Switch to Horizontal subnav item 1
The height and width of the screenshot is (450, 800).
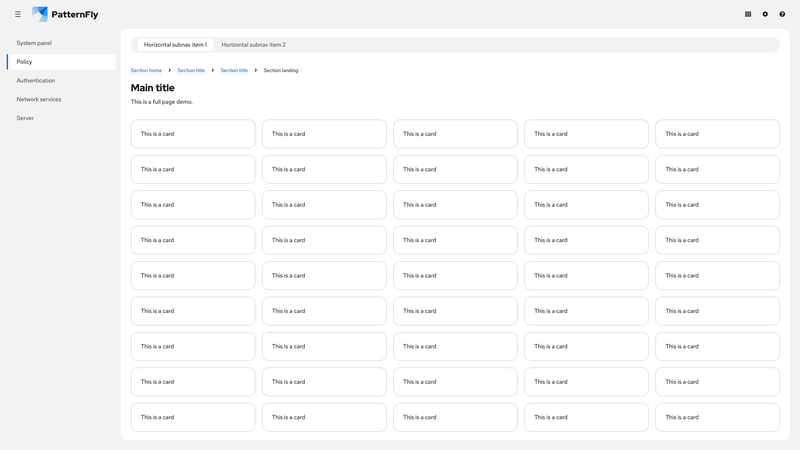176,45
